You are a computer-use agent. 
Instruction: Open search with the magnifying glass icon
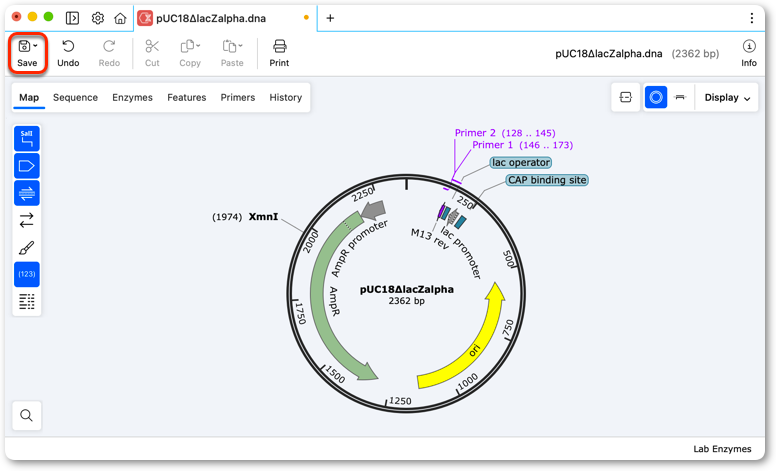point(27,415)
